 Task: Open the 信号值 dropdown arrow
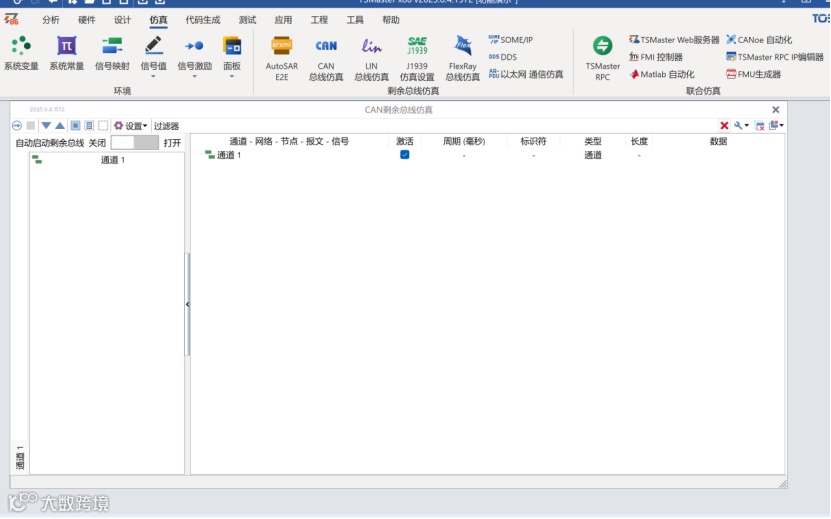154,77
